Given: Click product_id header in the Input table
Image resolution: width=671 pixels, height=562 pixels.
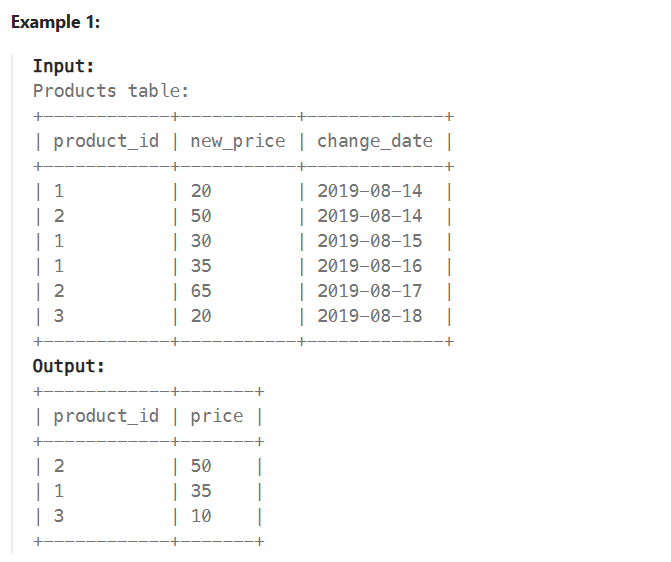Looking at the screenshot, I should pos(106,140).
